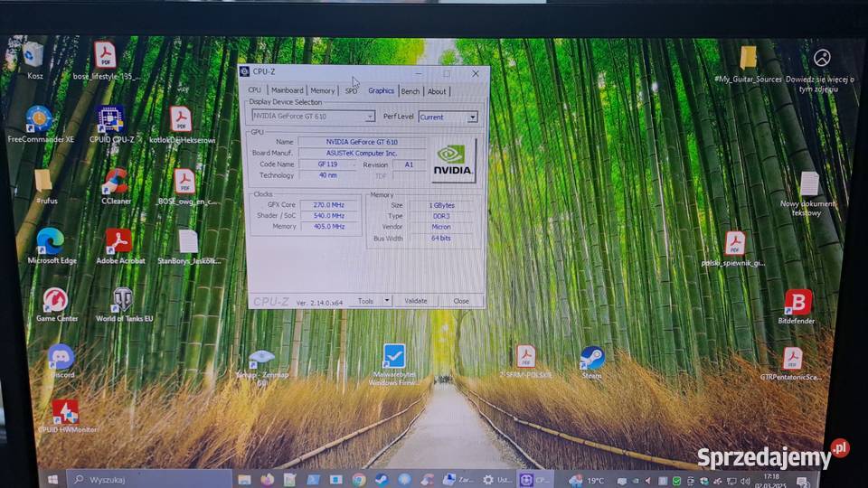Image resolution: width=868 pixels, height=488 pixels.
Task: Click the GFX Core clock value 270.0 MHz
Action: pos(329,205)
